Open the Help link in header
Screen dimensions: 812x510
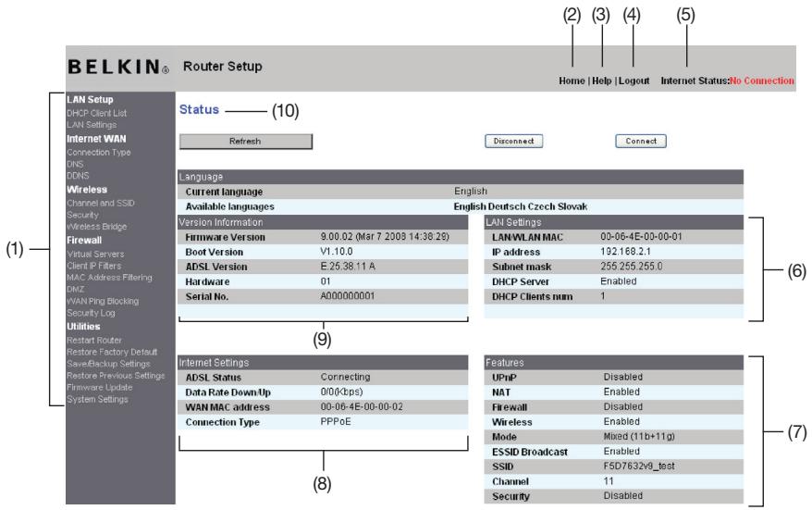tap(602, 81)
